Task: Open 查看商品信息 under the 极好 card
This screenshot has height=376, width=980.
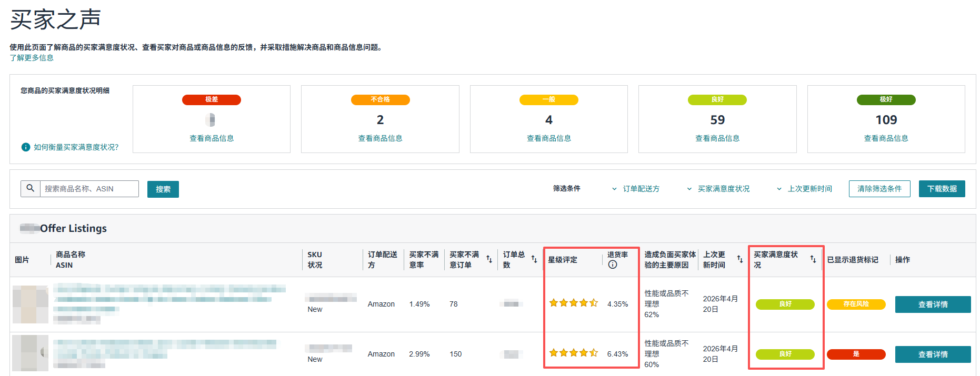Action: 886,138
